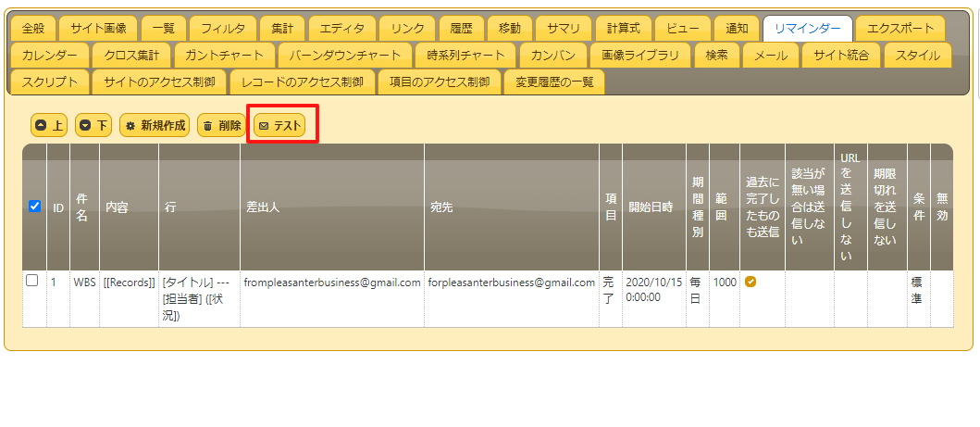Image resolution: width=980 pixels, height=427 pixels.
Task: Click the 無効 column header
Action: point(942,207)
